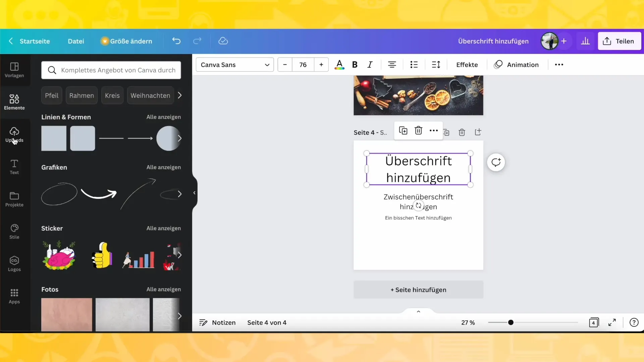Click Startseite navigation item
Viewport: 644px width, 362px height.
pos(35,41)
